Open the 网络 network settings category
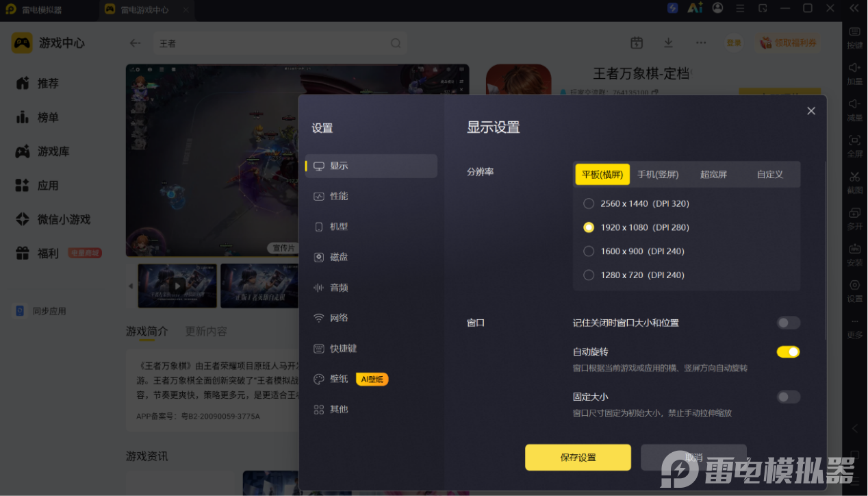Viewport: 868px width, 496px height. point(371,318)
